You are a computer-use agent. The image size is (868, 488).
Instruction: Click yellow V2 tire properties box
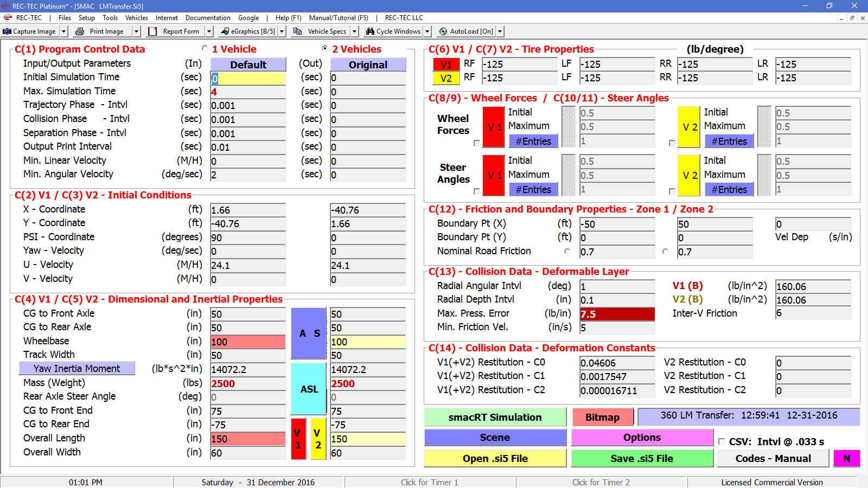tap(446, 78)
